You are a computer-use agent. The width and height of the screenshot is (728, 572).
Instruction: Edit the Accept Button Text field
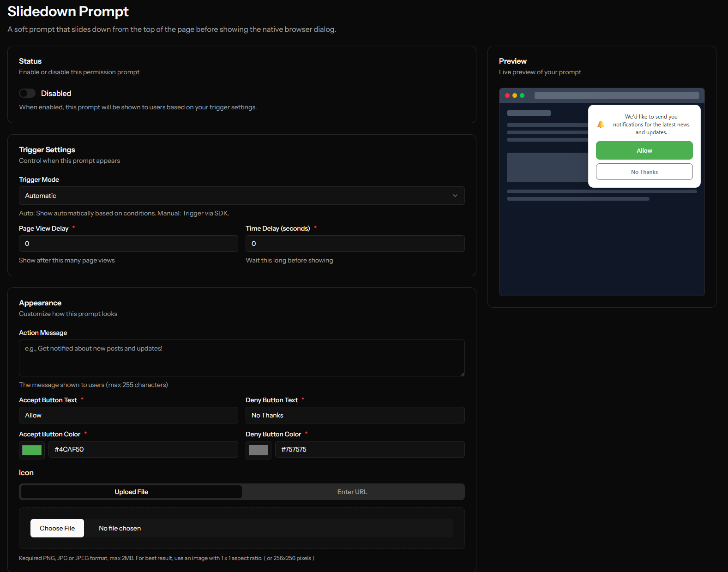(128, 415)
